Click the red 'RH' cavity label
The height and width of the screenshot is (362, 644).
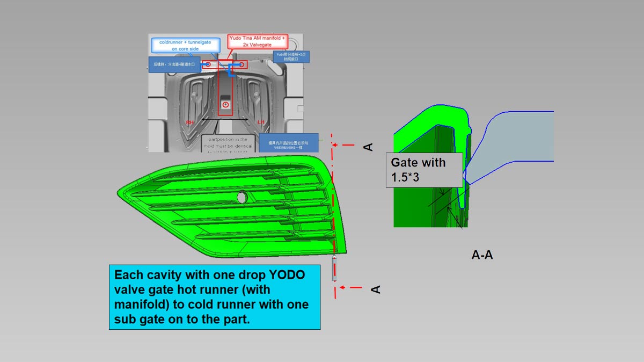point(189,123)
